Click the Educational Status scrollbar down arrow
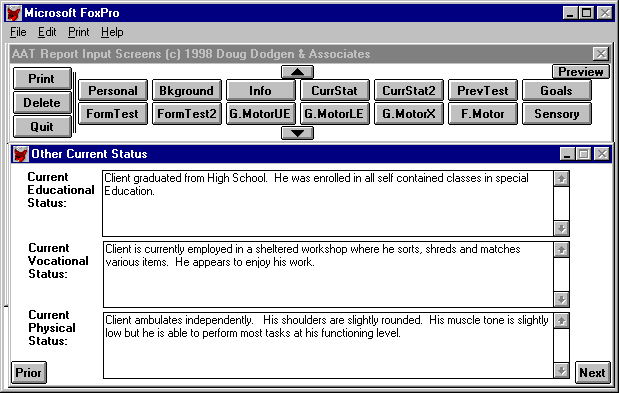The height and width of the screenshot is (393, 619). [x=561, y=228]
